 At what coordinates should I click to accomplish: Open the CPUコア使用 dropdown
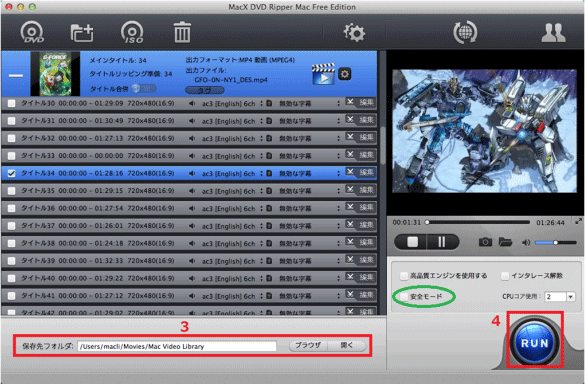(x=560, y=297)
